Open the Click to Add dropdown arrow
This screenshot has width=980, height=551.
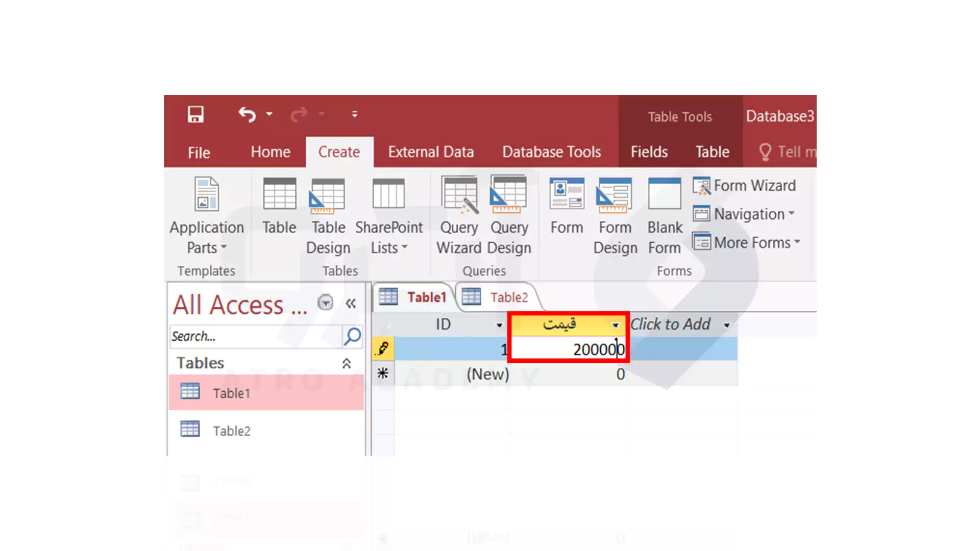[x=726, y=325]
